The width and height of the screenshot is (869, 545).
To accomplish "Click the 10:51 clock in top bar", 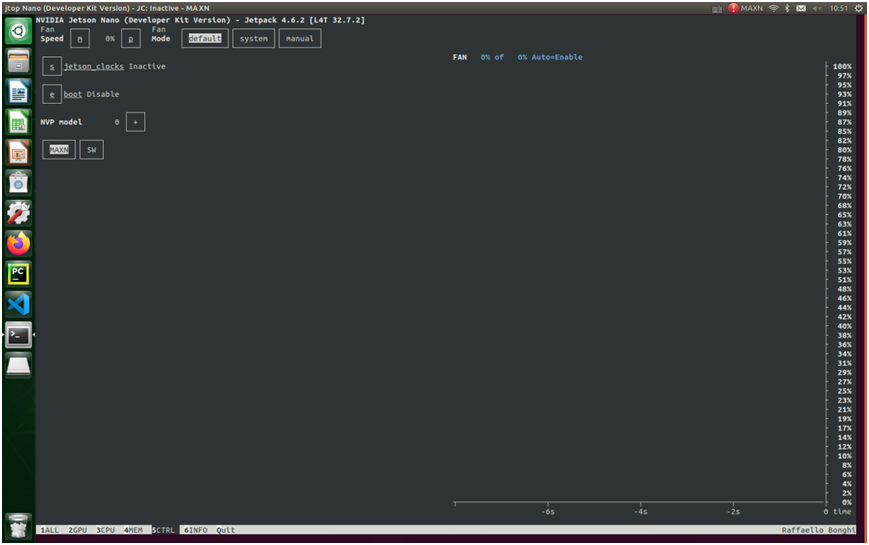I will 839,8.
